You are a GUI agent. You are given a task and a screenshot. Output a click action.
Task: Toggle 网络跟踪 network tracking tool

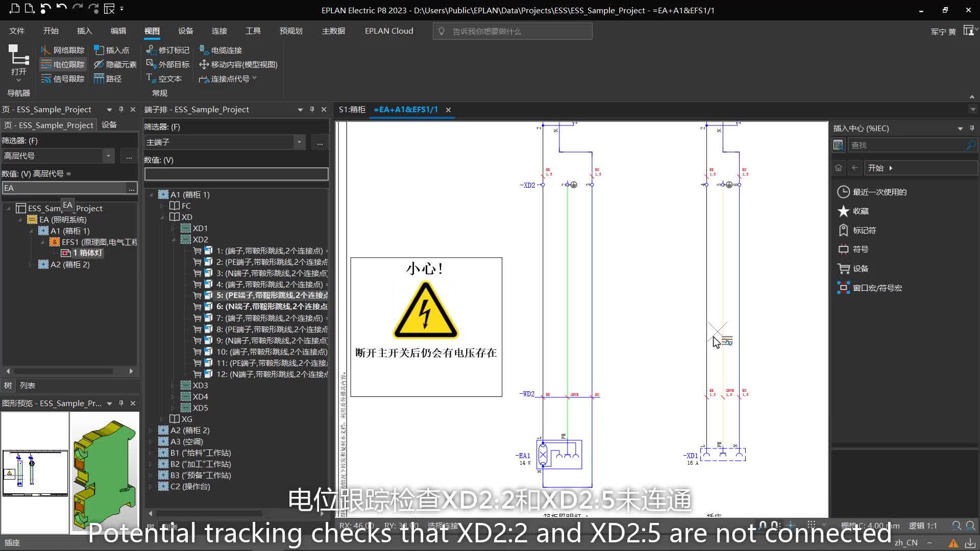63,50
